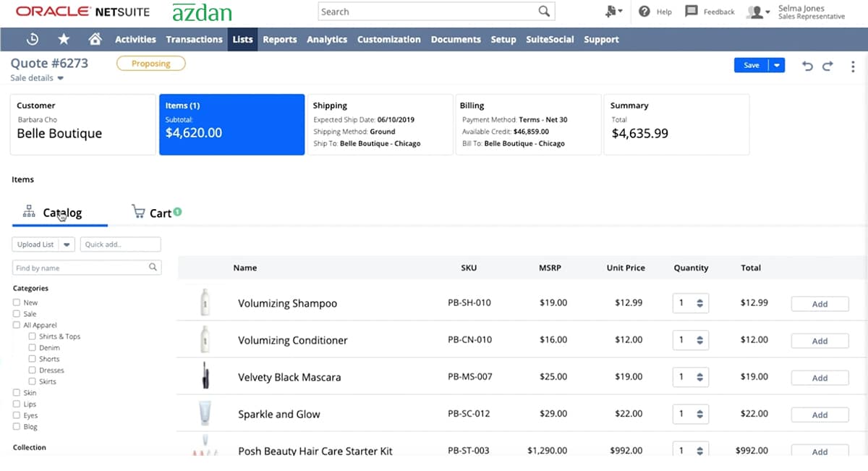Click the favorites star icon
The width and height of the screenshot is (868, 471).
coord(64,40)
